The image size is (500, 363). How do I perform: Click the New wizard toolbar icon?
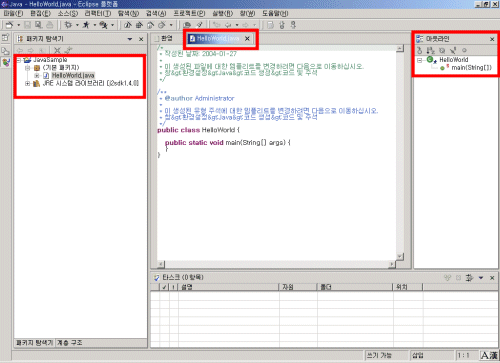point(9,25)
